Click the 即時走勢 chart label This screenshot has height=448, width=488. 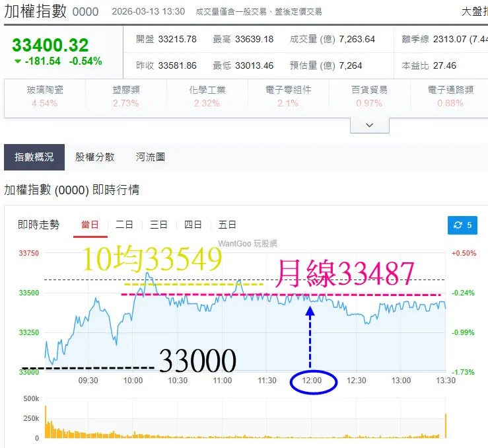pyautogui.click(x=38, y=225)
